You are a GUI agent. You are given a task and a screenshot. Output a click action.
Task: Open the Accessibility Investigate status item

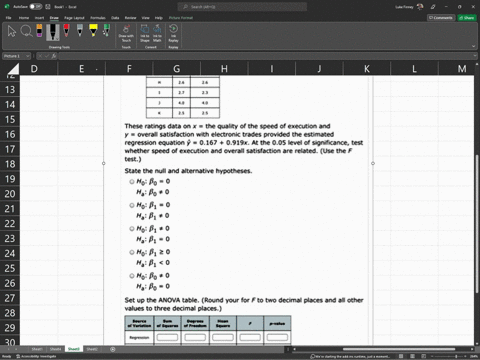tap(36, 356)
